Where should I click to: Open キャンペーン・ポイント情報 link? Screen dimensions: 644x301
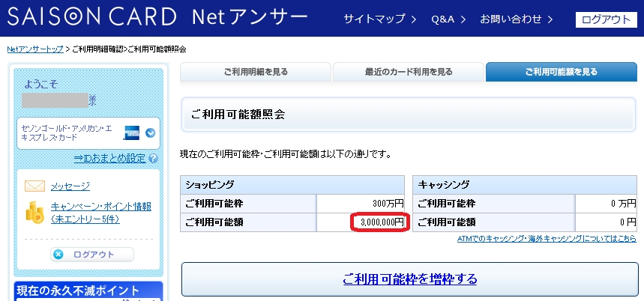tap(100, 213)
